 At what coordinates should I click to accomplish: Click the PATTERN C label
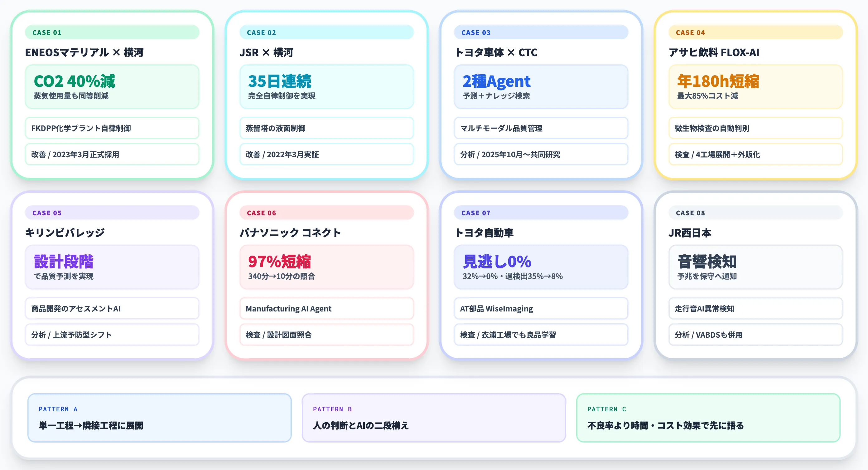[x=607, y=409]
